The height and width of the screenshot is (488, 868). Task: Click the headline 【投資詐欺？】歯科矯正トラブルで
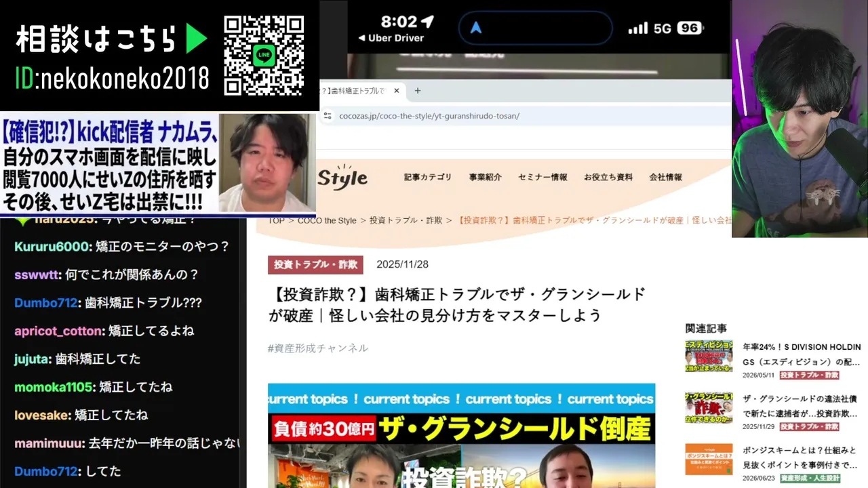click(x=457, y=305)
